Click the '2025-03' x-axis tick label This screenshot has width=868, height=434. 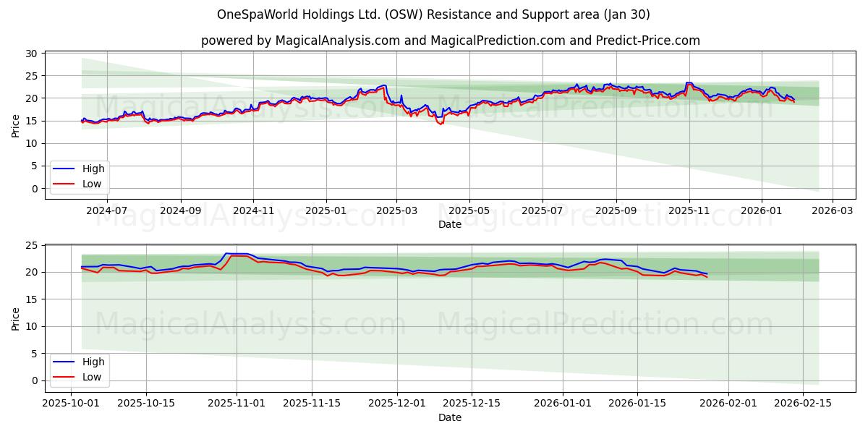click(x=396, y=210)
